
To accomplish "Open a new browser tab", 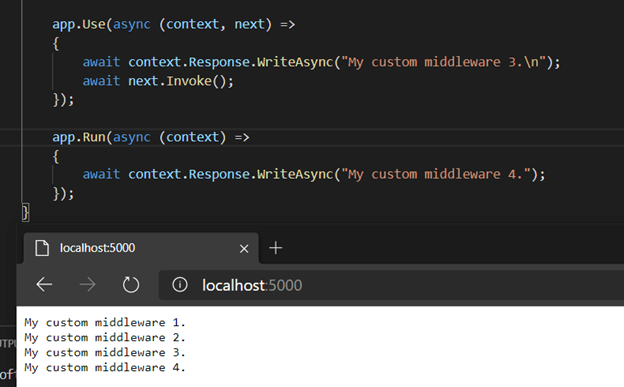I will tap(276, 248).
